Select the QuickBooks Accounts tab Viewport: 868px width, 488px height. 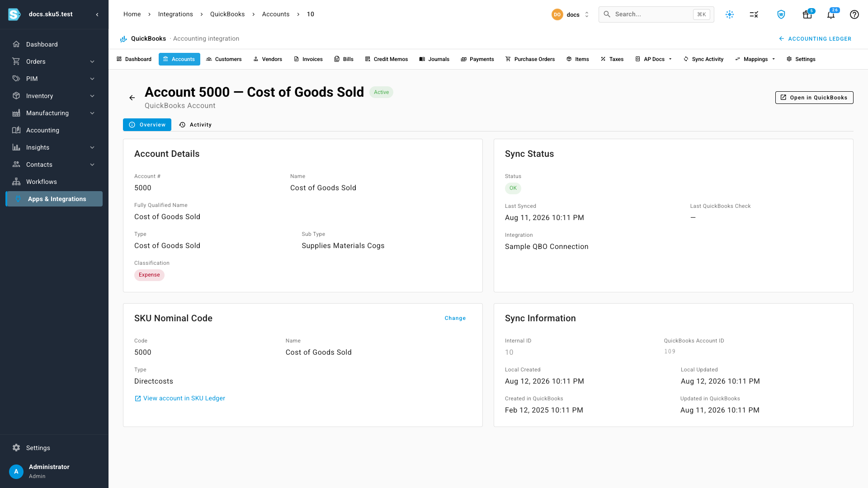click(179, 59)
